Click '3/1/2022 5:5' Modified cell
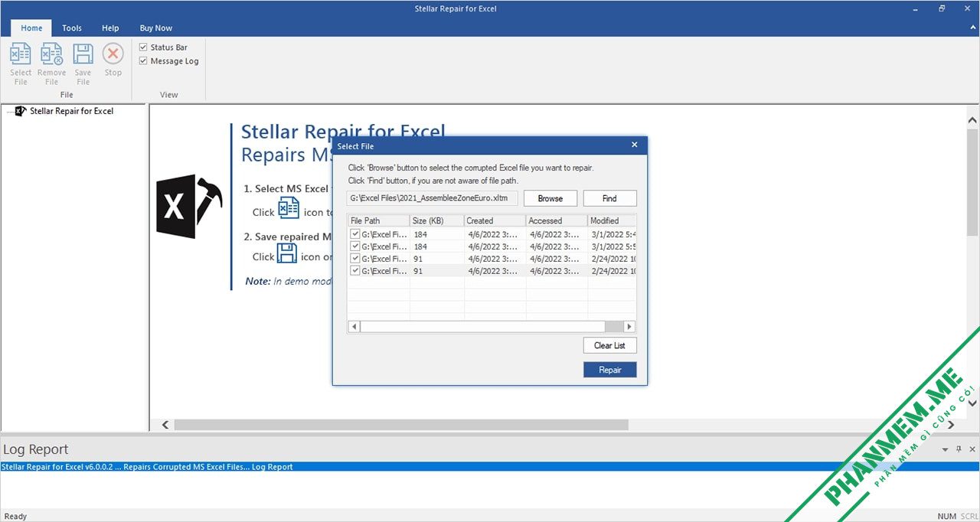Screen dimensions: 980x522 [x=612, y=246]
